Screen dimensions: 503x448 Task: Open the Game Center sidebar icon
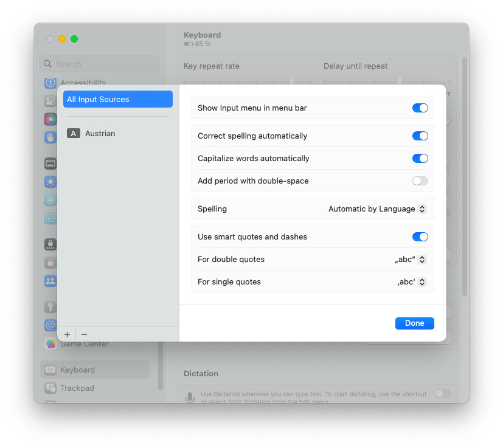(x=50, y=345)
